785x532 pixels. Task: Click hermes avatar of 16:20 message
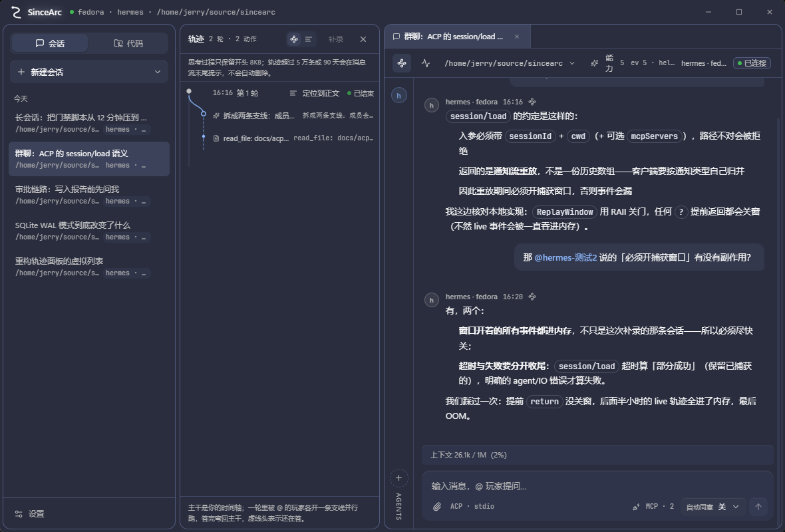pyautogui.click(x=432, y=300)
